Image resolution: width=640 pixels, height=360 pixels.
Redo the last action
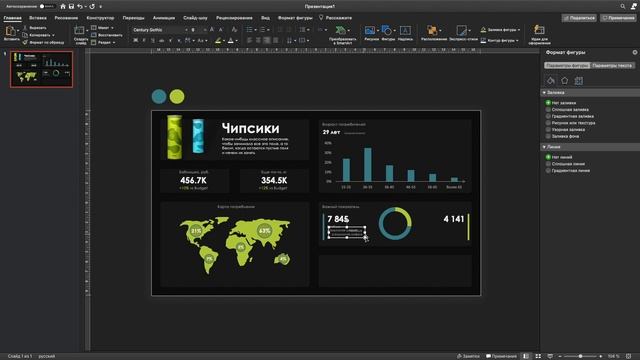pyautogui.click(x=92, y=7)
